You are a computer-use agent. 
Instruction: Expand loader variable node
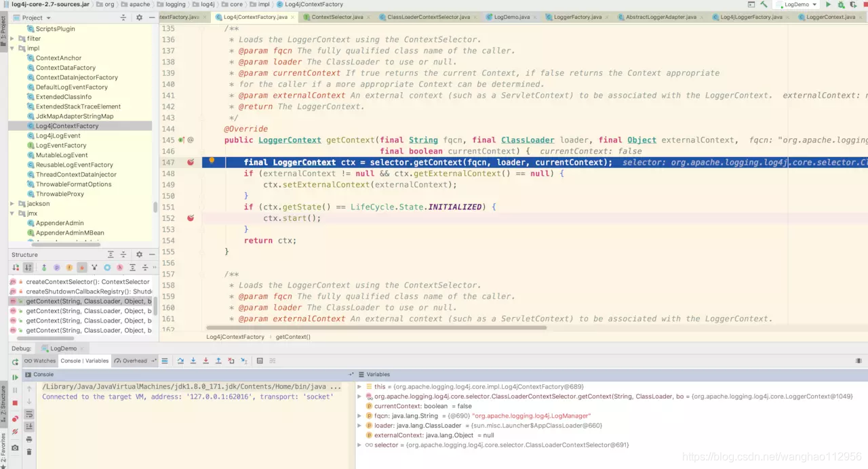pos(360,426)
